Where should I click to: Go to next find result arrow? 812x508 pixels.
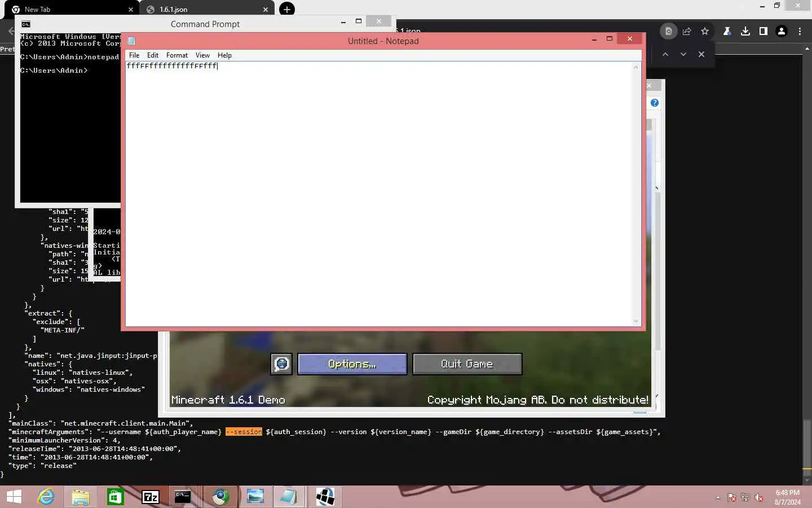click(683, 54)
